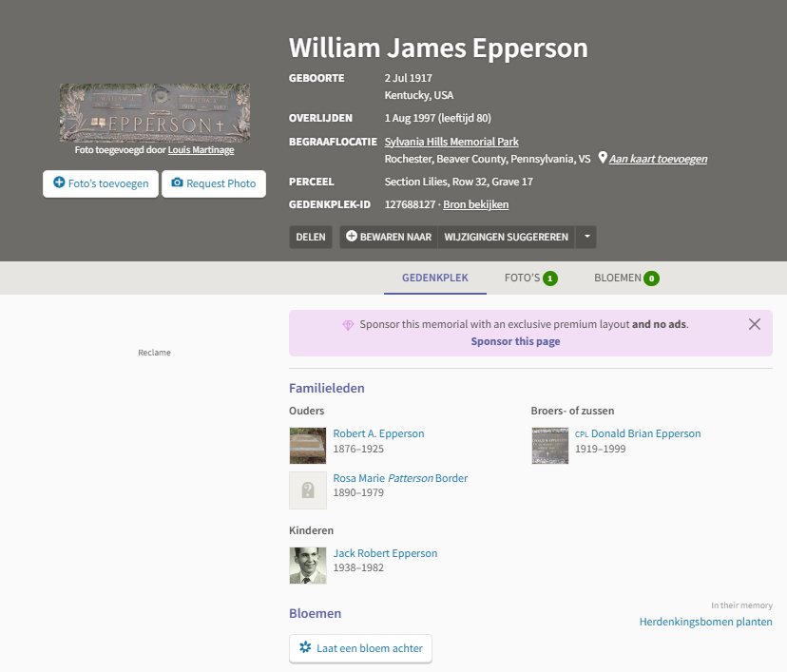Open the Herdenkingsbomen planten link
Image resolution: width=787 pixels, height=672 pixels.
click(x=705, y=622)
